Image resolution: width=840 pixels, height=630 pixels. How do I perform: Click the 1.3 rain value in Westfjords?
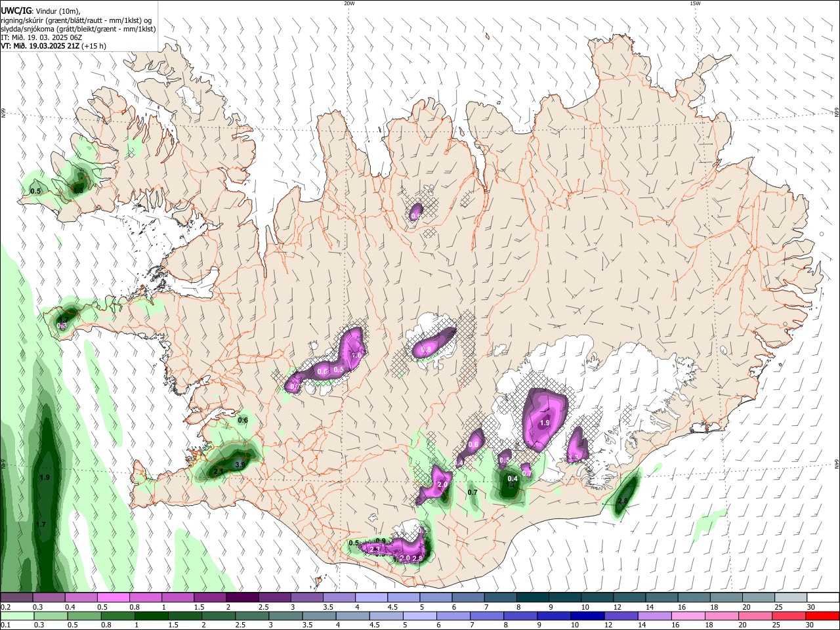[x=78, y=190]
